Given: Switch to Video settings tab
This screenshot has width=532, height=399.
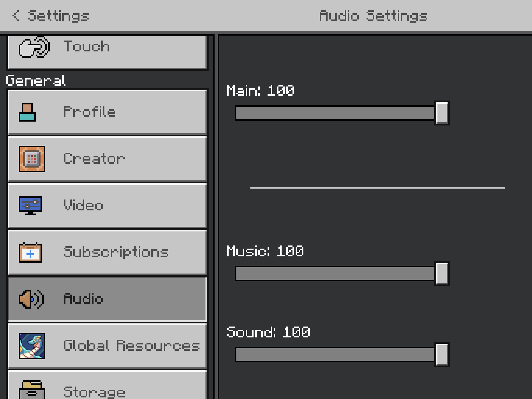Looking at the screenshot, I should 83,205.
